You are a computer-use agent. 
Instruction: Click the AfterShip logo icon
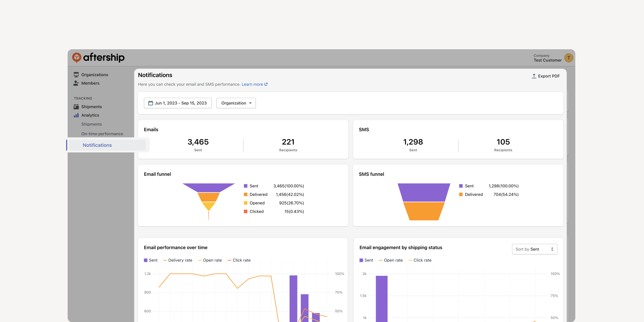pyautogui.click(x=76, y=58)
